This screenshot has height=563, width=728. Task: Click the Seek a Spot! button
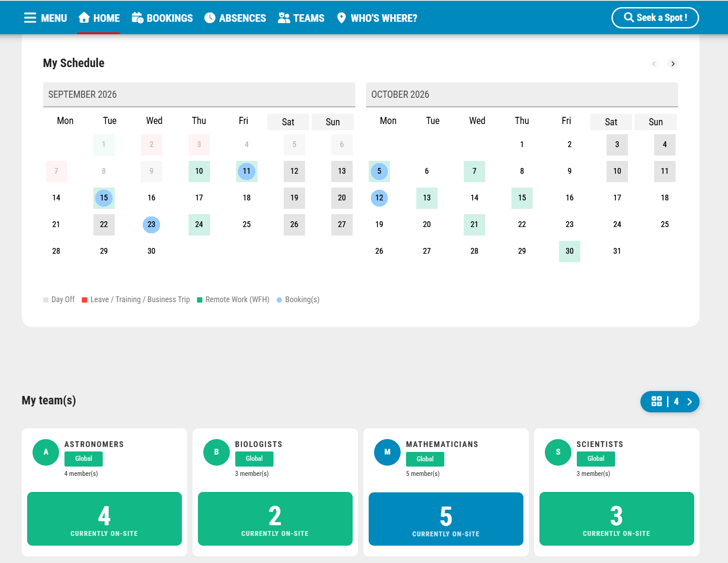pos(655,18)
